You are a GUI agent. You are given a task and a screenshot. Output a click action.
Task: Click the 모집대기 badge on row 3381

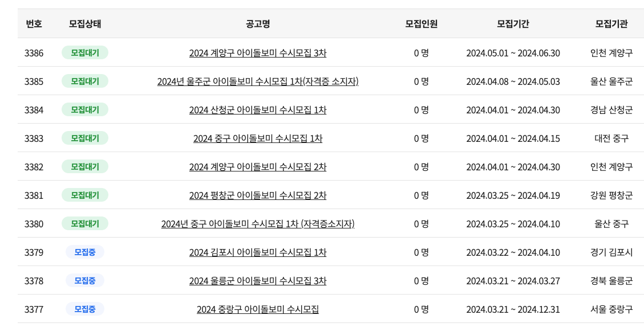[x=84, y=195]
